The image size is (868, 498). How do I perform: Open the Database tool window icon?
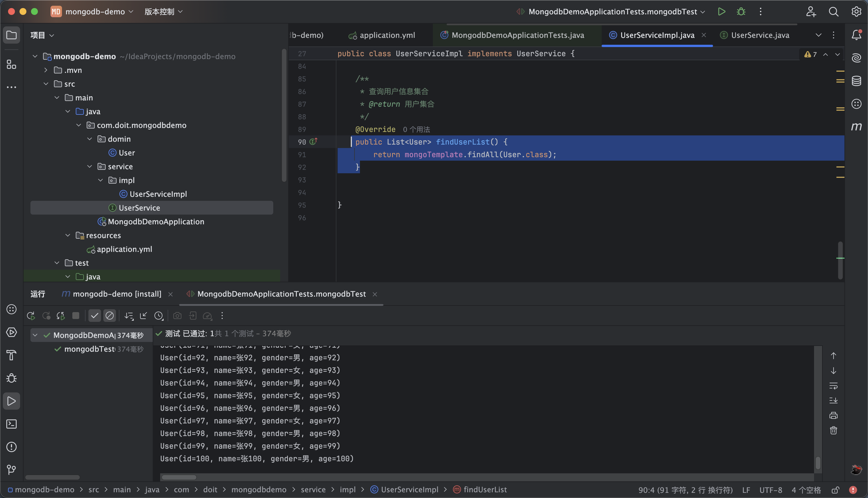(856, 81)
